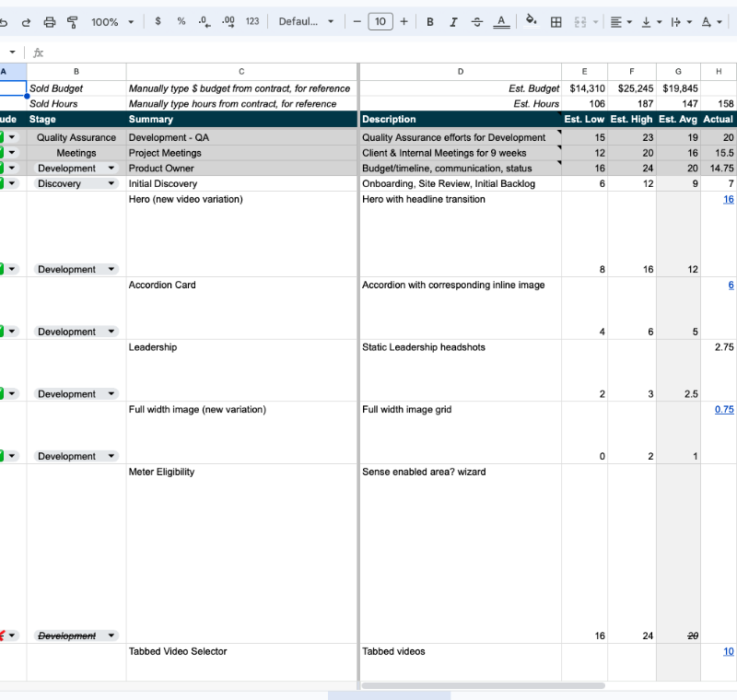737x700 pixels.
Task: Format as currency with dollar icon
Action: pyautogui.click(x=158, y=21)
